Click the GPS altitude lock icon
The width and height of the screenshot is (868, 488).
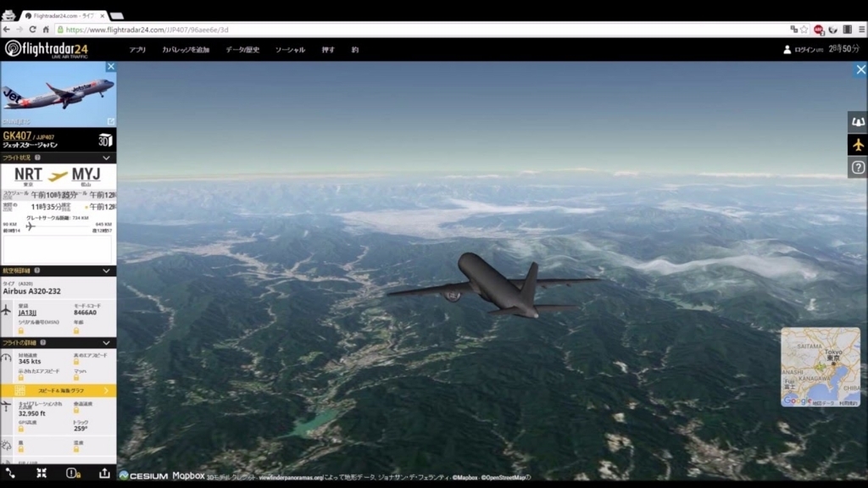click(21, 430)
